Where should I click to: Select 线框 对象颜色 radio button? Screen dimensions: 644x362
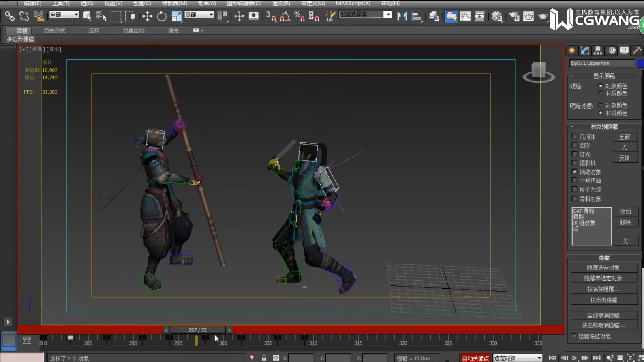point(601,86)
